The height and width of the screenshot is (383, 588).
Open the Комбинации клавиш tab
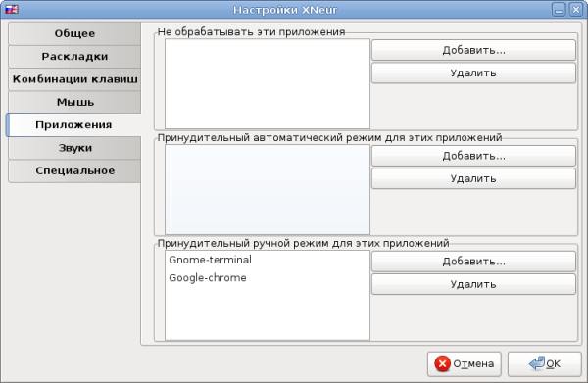(74, 79)
